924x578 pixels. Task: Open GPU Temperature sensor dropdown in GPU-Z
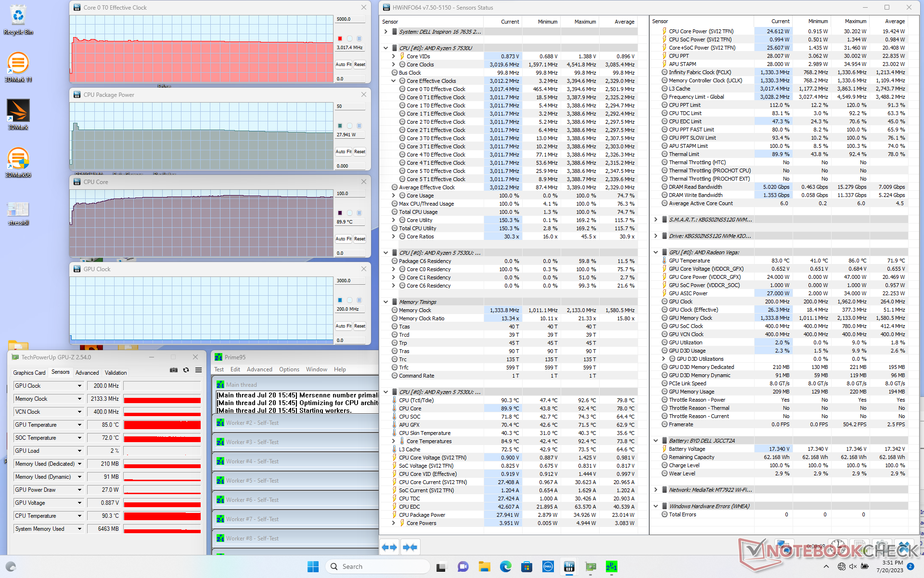point(79,425)
